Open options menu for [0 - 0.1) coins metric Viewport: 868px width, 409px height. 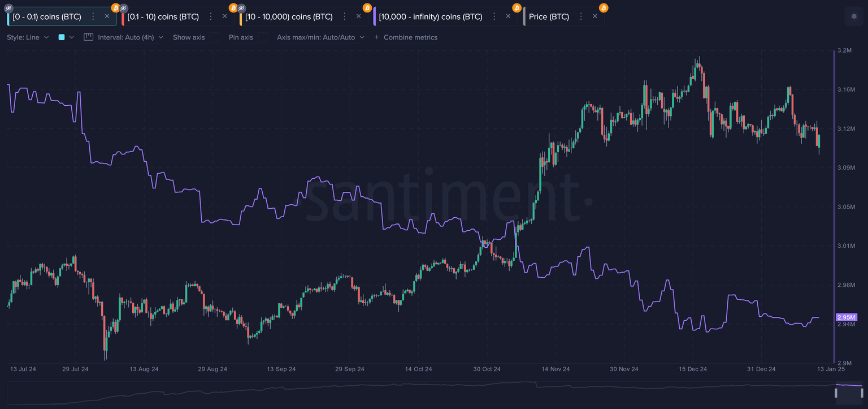(x=93, y=16)
